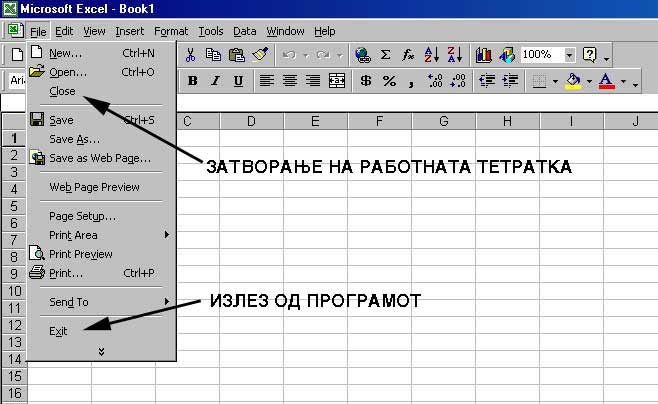Choose Save As... from File menu
Screen dimensions: 658x404
pyautogui.click(x=101, y=139)
